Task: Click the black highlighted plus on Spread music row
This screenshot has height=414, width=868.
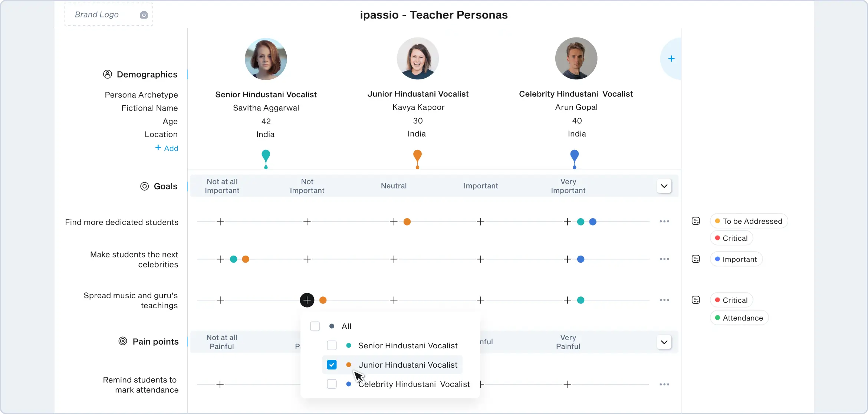Action: (x=307, y=300)
